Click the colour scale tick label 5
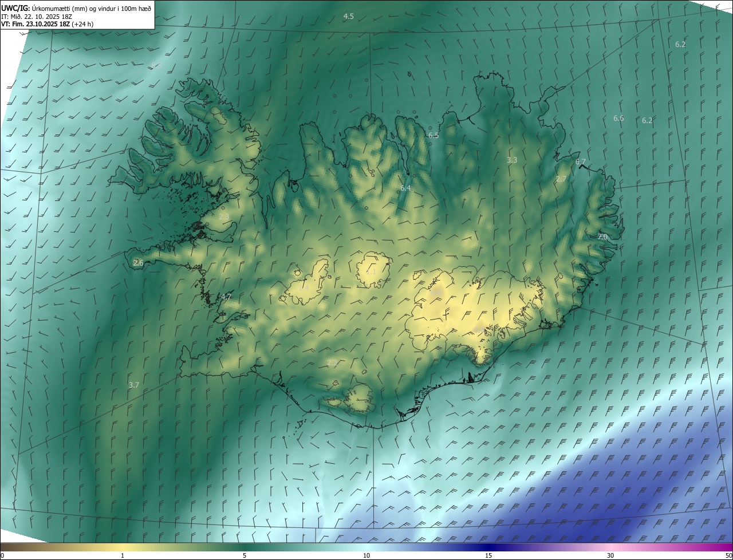Image resolution: width=733 pixels, height=560 pixels. tap(245, 555)
